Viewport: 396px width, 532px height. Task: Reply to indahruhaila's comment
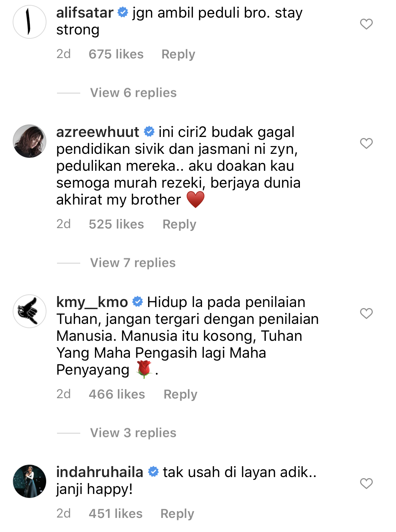177,514
